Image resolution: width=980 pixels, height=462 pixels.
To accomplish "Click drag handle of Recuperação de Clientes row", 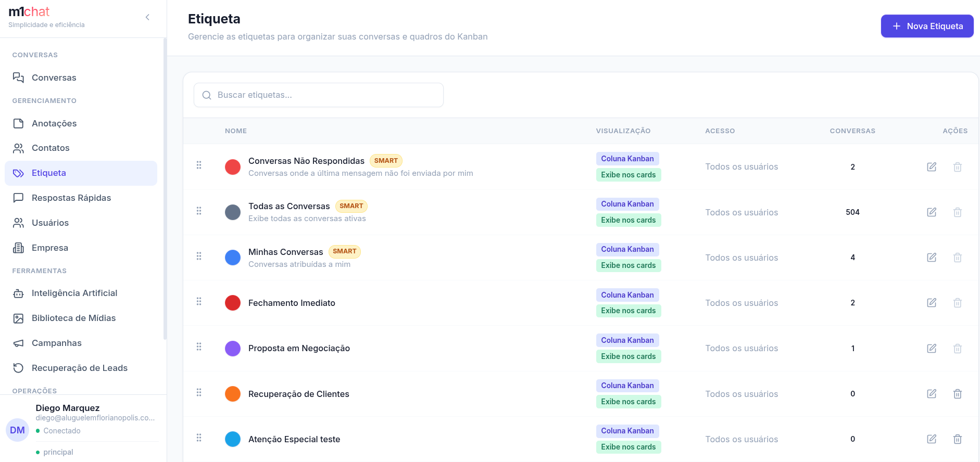I will pyautogui.click(x=199, y=392).
